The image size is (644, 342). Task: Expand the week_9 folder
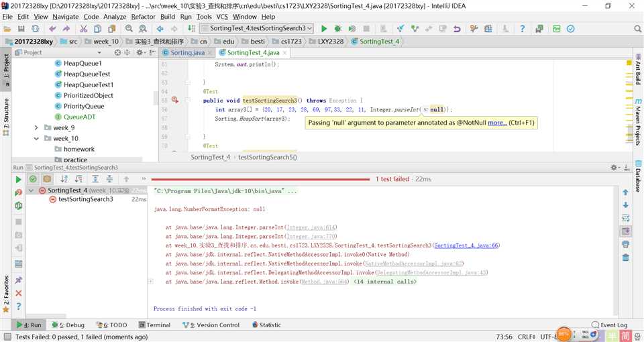[x=36, y=127]
